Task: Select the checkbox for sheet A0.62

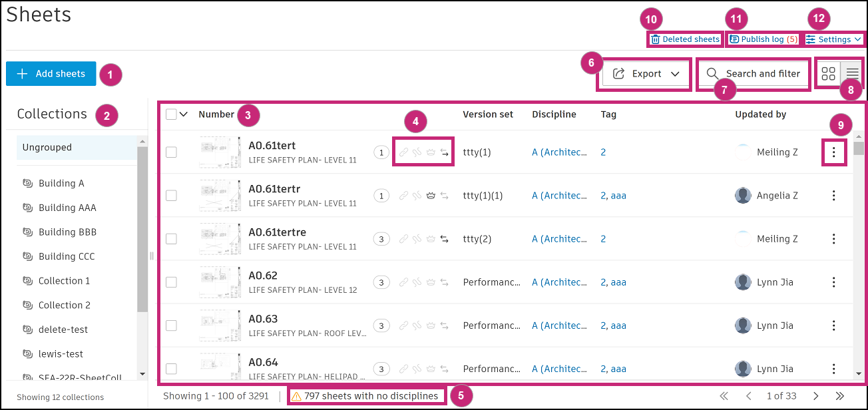Action: point(171,282)
